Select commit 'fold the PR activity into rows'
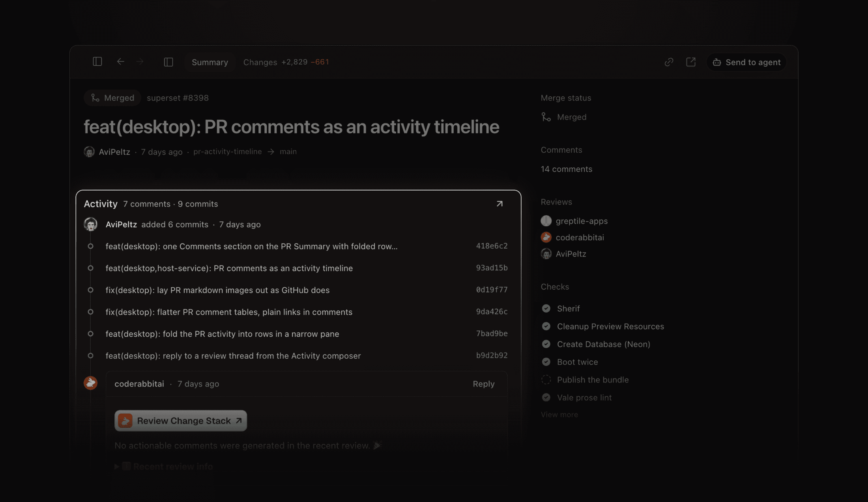The height and width of the screenshot is (502, 868). tap(222, 334)
